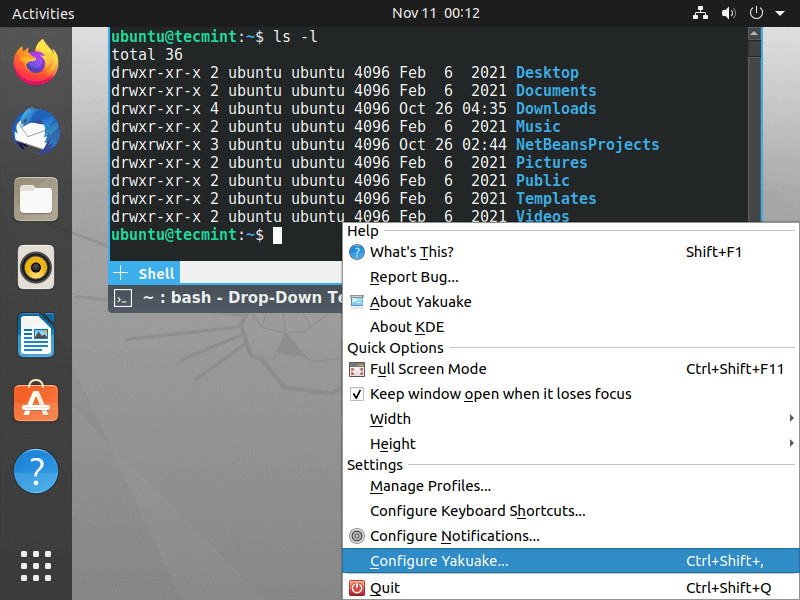Click the plus new session icon in Yakuake
Screen dimensions: 800x600
coord(120,273)
